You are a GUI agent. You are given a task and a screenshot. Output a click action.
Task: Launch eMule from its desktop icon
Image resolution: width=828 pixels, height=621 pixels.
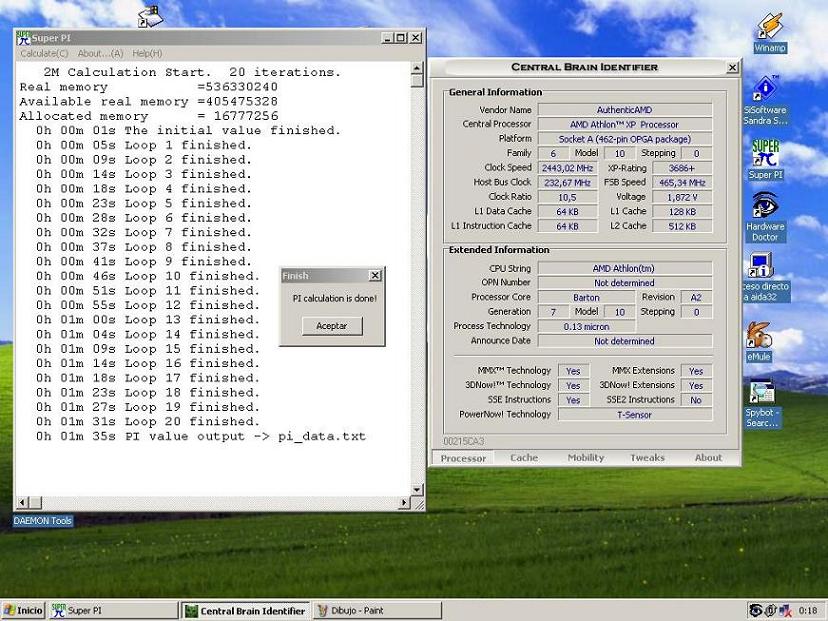coord(759,336)
